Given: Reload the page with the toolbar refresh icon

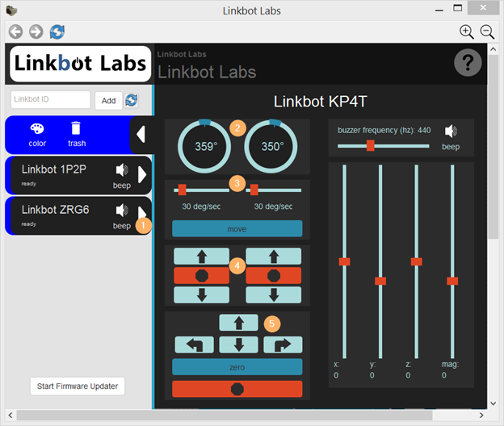Looking at the screenshot, I should tap(57, 31).
